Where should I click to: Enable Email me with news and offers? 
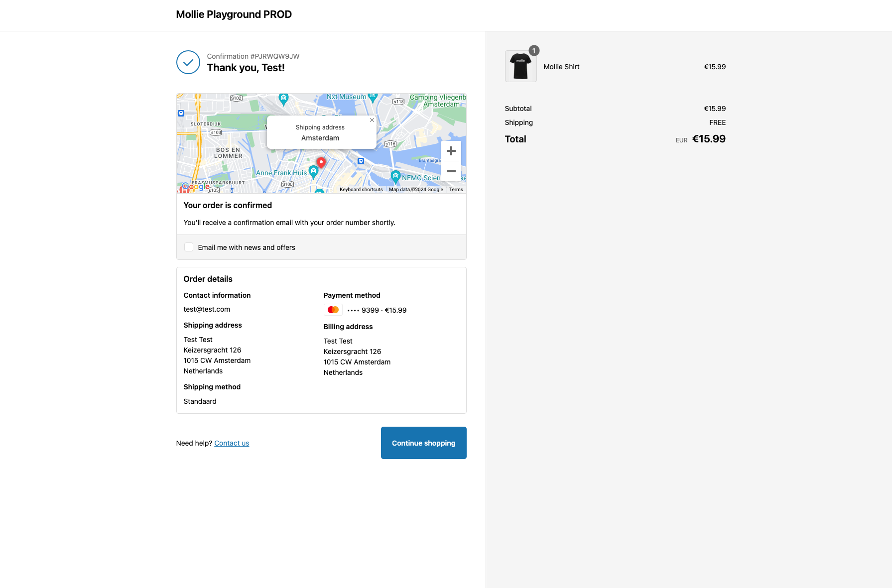189,247
